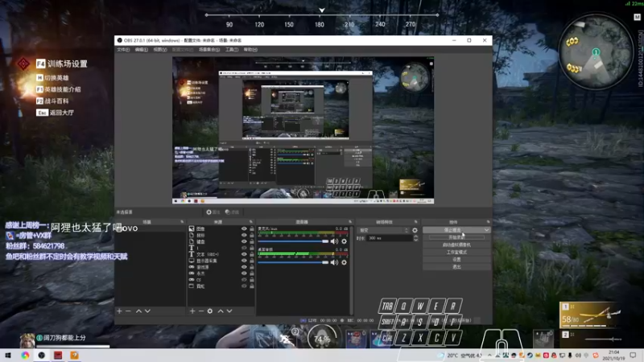Select the 文本 (GDI+) source row
This screenshot has width=644, height=362.
pos(221,254)
